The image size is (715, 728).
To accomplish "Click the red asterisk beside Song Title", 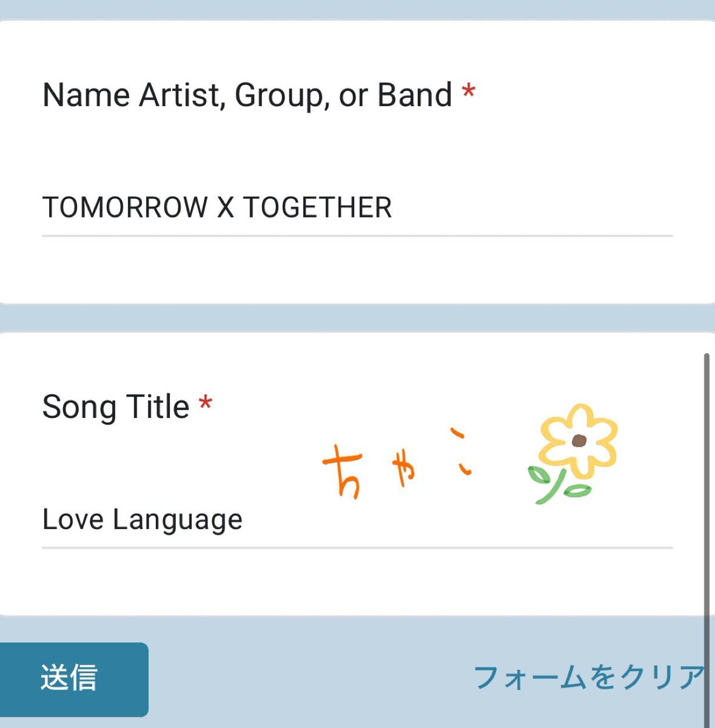I will point(206,404).
